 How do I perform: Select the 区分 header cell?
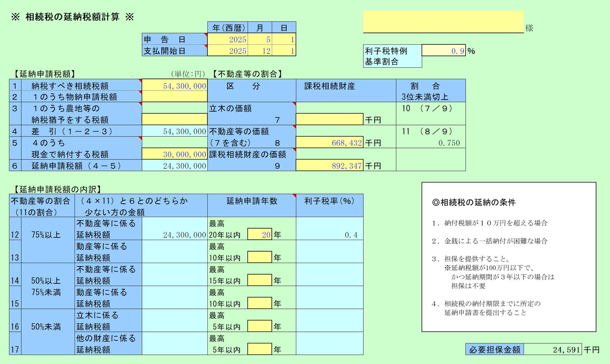(251, 90)
